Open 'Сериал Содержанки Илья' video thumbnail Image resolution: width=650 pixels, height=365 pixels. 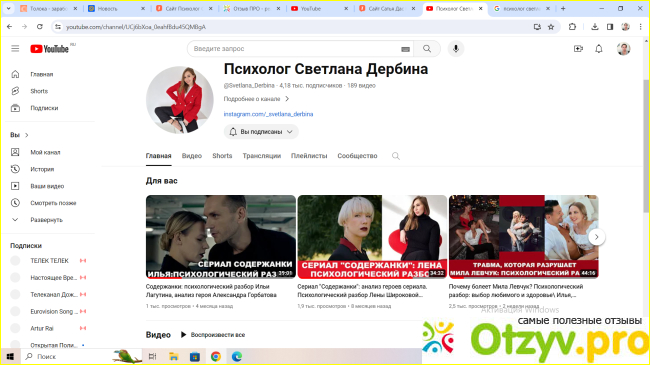pyautogui.click(x=221, y=237)
